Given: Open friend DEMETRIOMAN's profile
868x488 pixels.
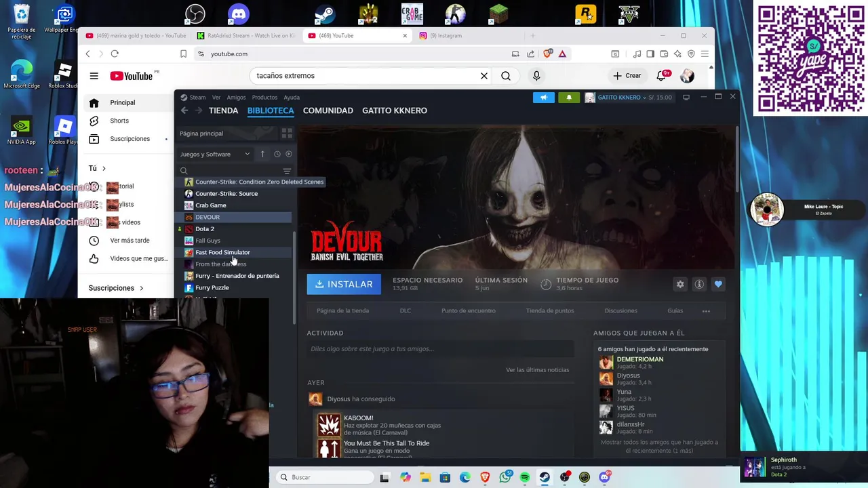Looking at the screenshot, I should click(640, 359).
